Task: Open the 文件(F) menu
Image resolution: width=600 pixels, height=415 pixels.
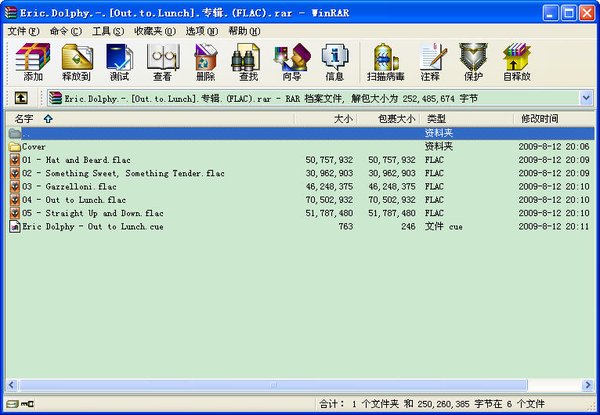Action: point(23,31)
